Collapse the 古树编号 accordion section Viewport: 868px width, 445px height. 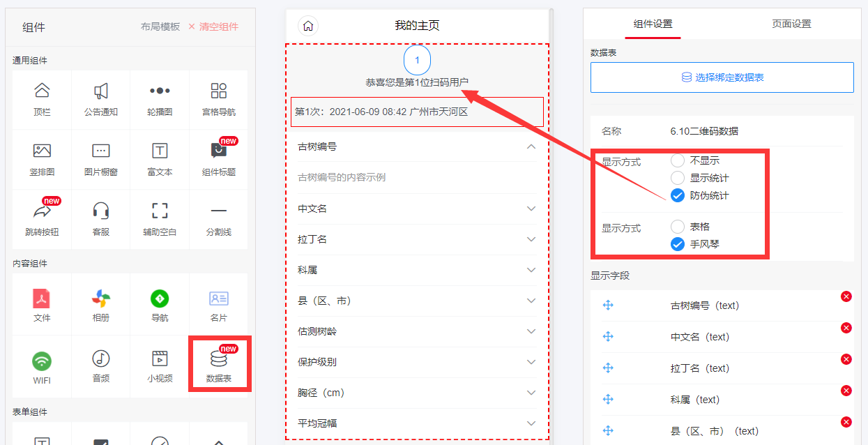tap(531, 146)
